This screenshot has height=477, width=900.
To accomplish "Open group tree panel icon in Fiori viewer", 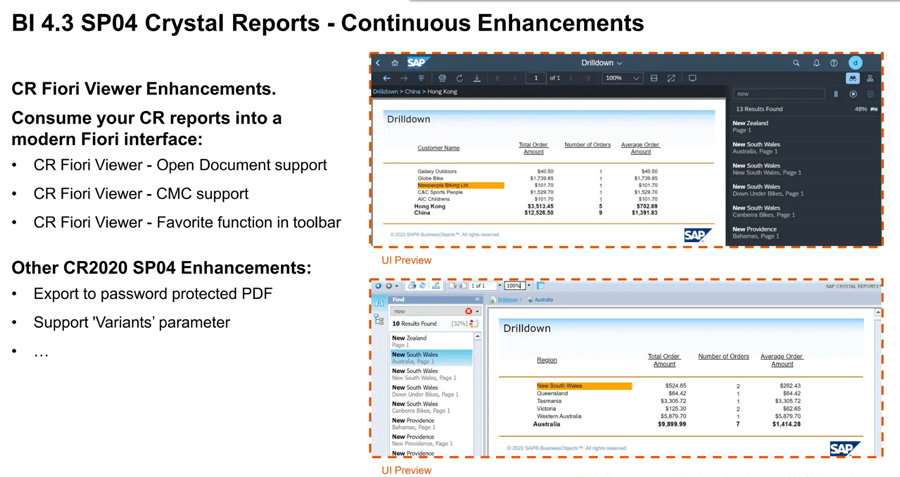I will [870, 78].
